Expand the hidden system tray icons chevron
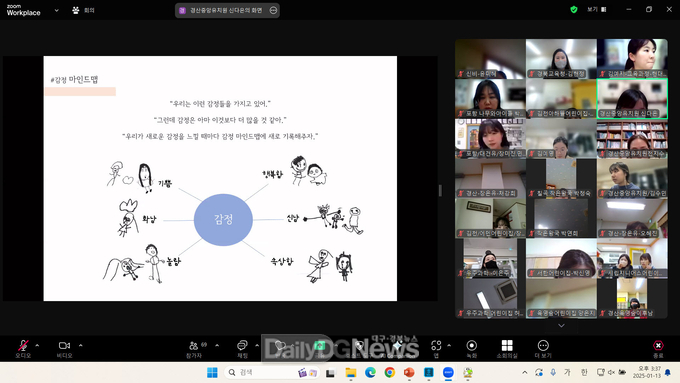Image resolution: width=680 pixels, height=383 pixels. tap(525, 372)
